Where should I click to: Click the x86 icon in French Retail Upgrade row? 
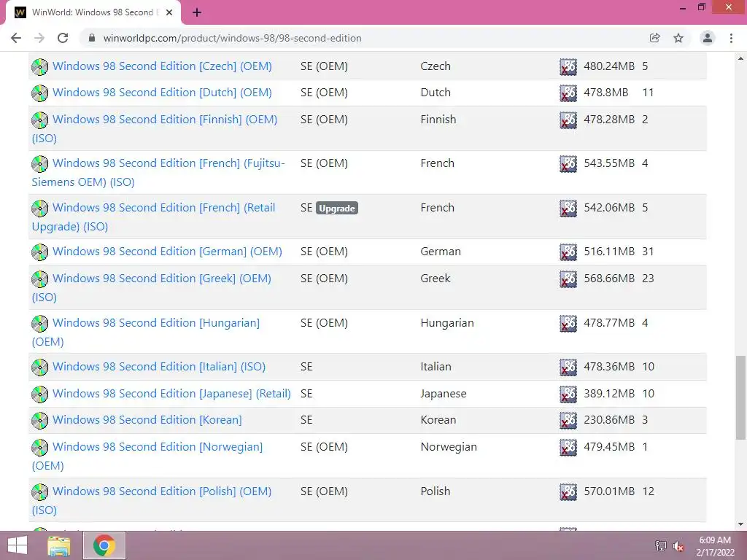(568, 208)
